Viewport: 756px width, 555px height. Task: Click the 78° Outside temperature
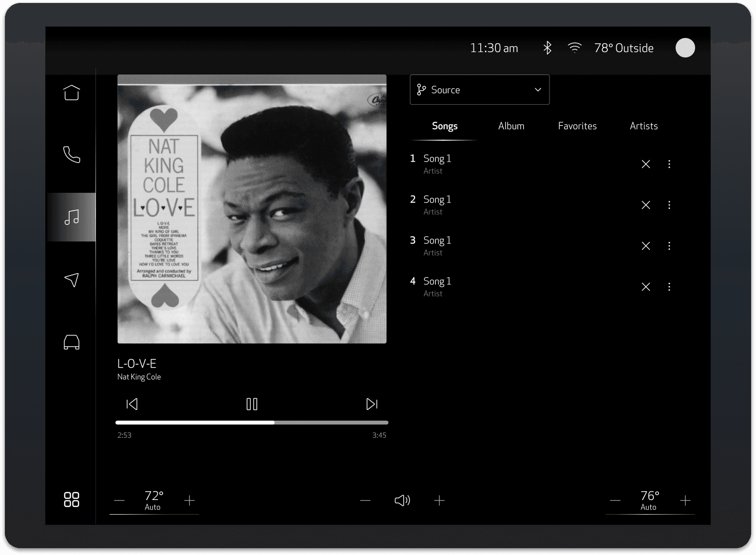click(x=624, y=48)
